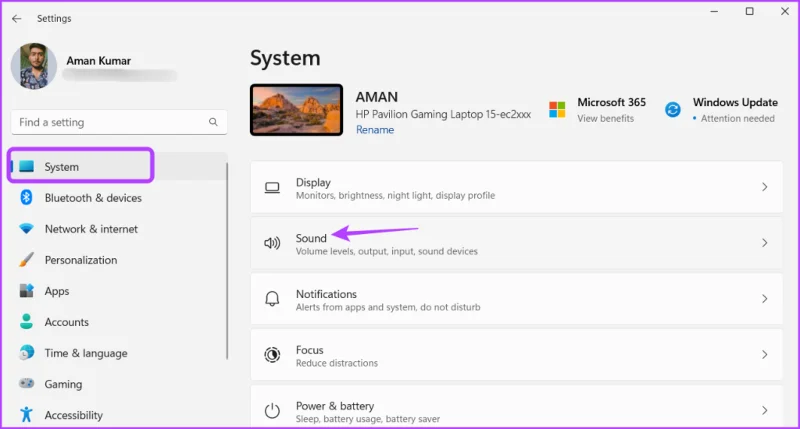800x429 pixels.
Task: Click the Gaming controller icon
Action: [x=26, y=384]
